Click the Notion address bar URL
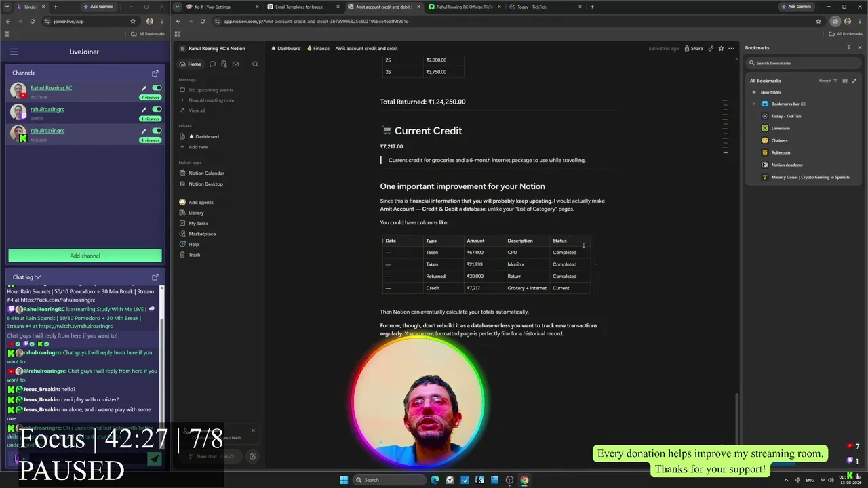 (316, 21)
